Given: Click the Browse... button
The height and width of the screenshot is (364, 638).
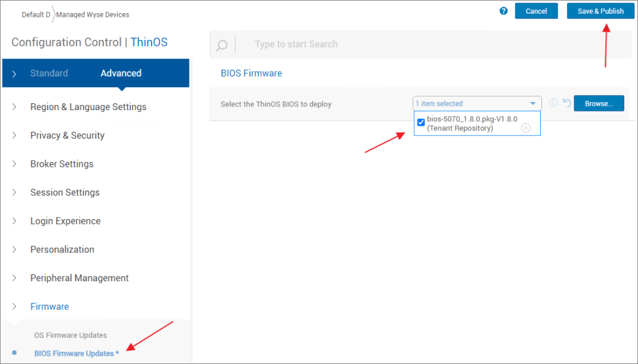Looking at the screenshot, I should pos(599,103).
